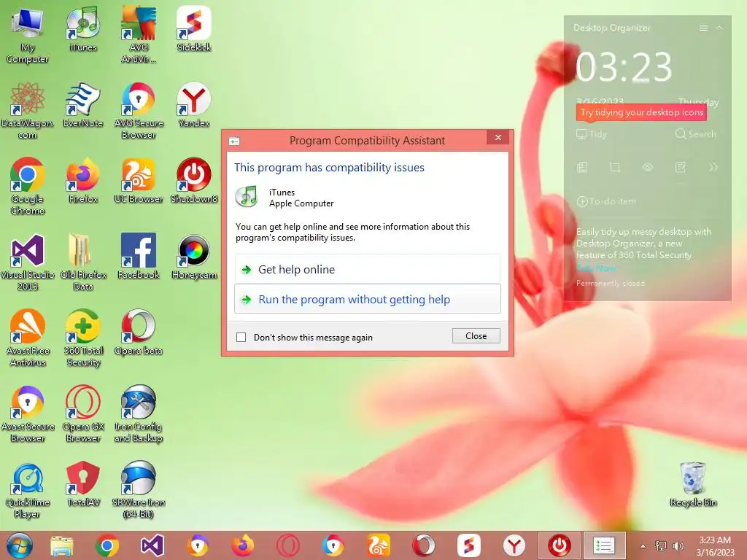
Task: Click the network tray icon
Action: [x=660, y=546]
